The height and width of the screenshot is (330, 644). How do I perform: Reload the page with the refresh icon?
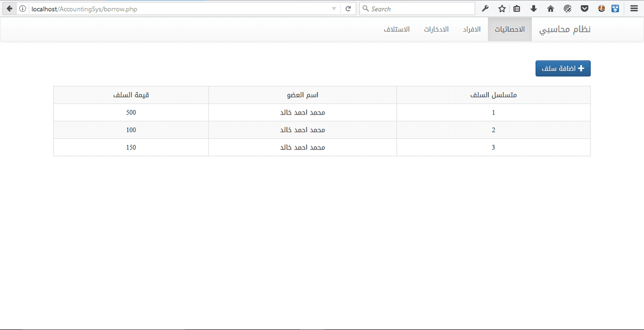pyautogui.click(x=348, y=9)
